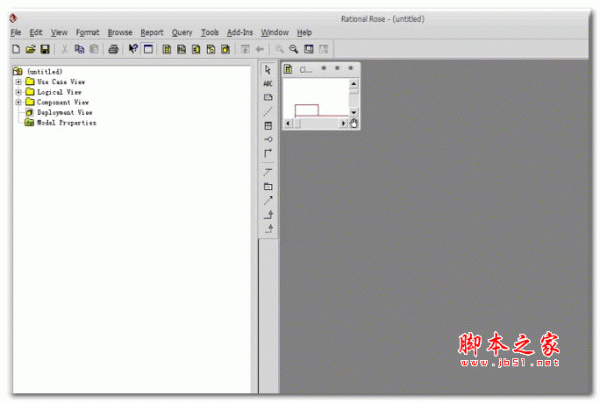Viewport: 600px width, 403px height.
Task: Click the diagram window's scroll-down arrow
Action: (x=354, y=113)
